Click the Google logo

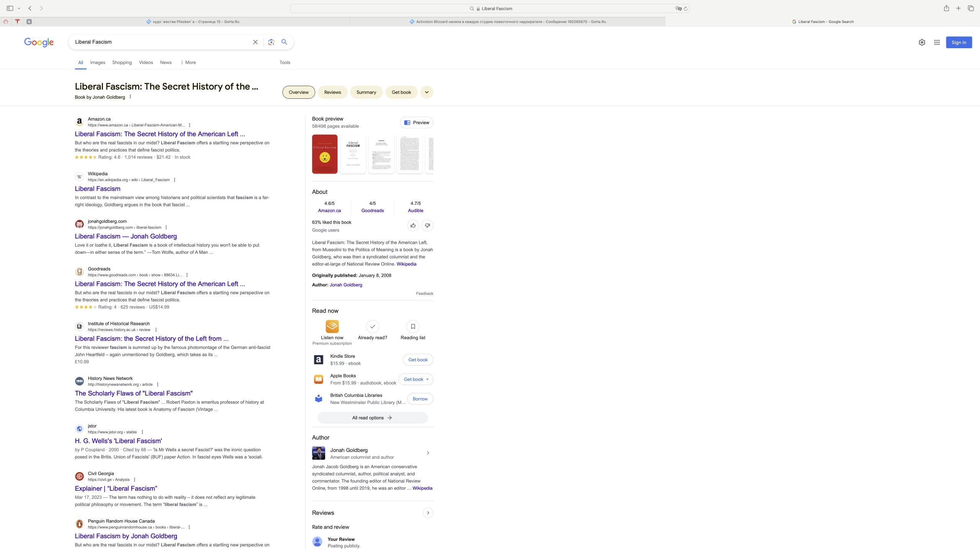click(x=39, y=42)
